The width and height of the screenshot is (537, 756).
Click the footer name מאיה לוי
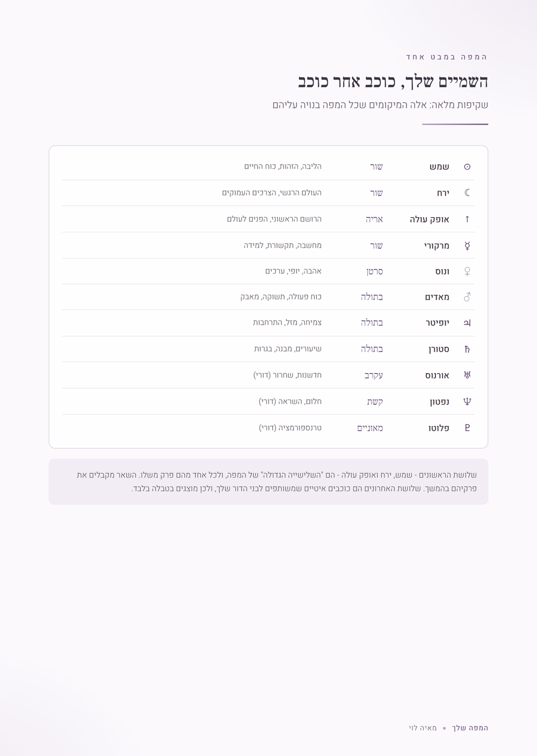coord(423,728)
